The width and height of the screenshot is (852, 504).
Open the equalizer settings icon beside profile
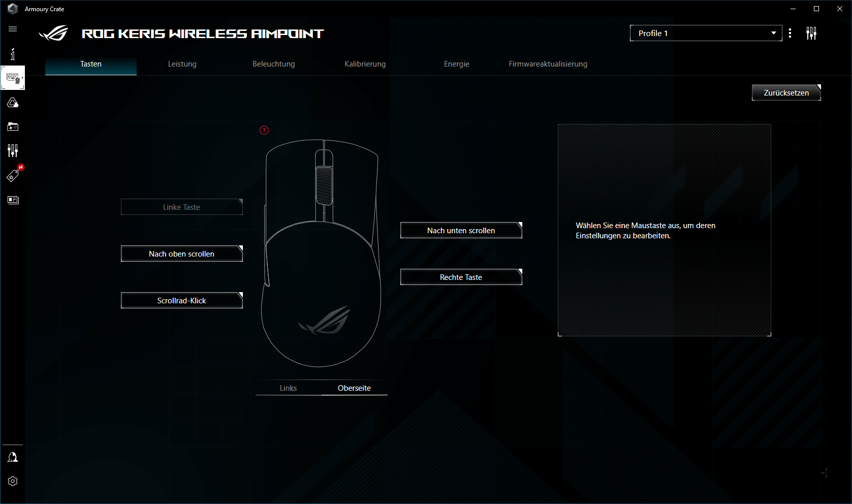(811, 34)
